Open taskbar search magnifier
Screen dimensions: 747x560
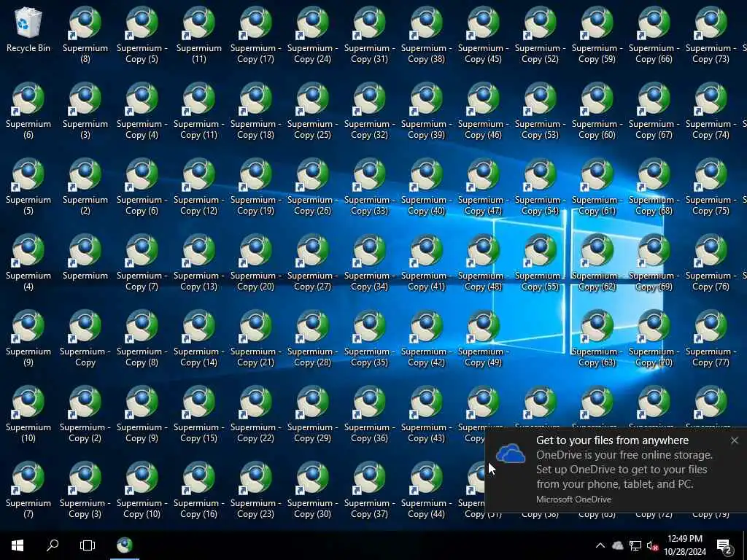[x=53, y=545]
